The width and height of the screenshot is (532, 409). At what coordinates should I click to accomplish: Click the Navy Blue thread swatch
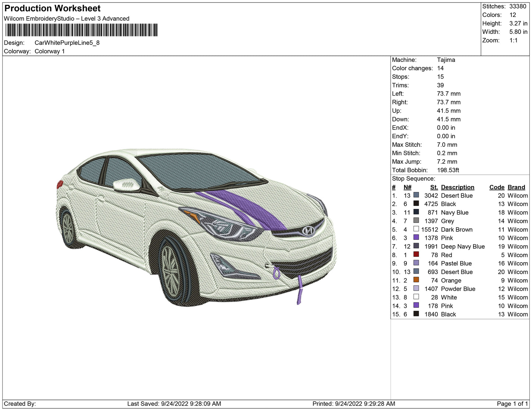(416, 212)
